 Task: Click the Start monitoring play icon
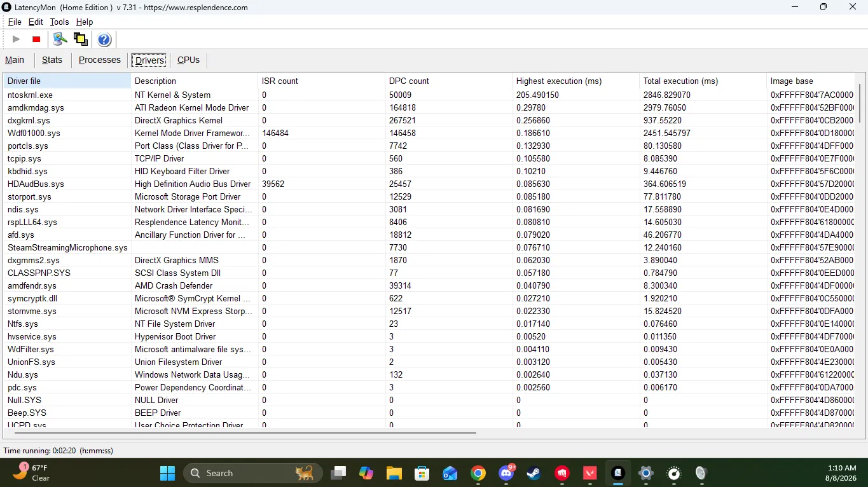tap(17, 39)
